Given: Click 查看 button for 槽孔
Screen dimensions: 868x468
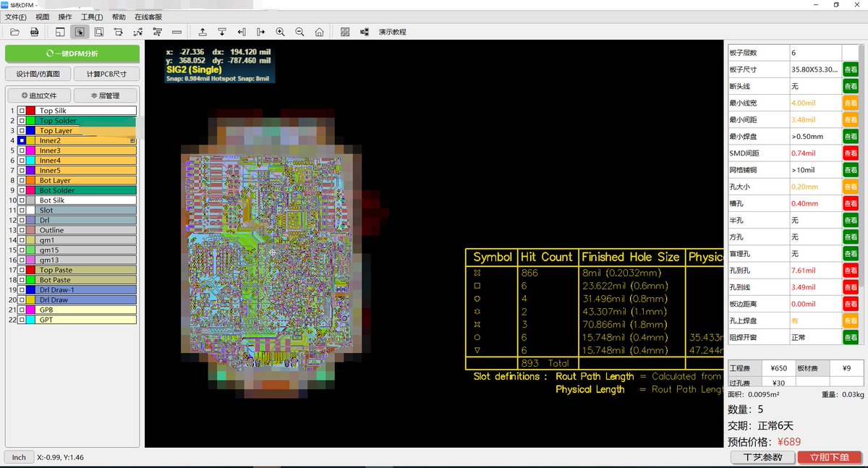Looking at the screenshot, I should pyautogui.click(x=851, y=203).
